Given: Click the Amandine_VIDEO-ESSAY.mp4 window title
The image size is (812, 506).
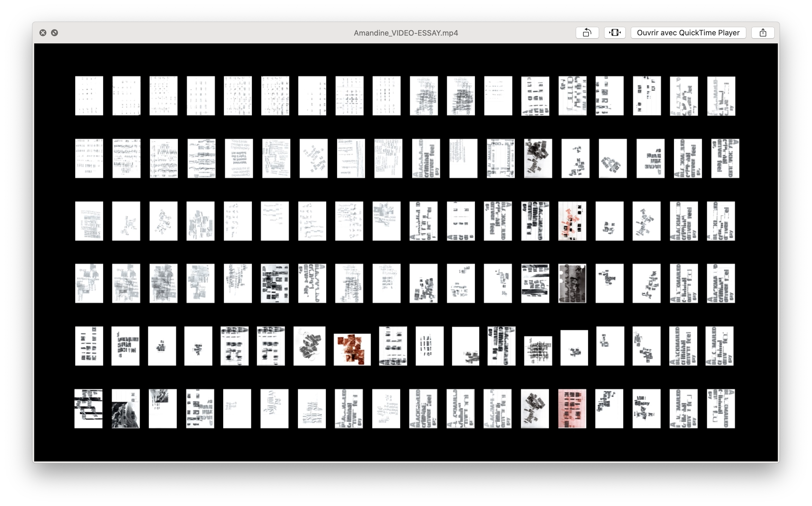Looking at the screenshot, I should coord(406,33).
